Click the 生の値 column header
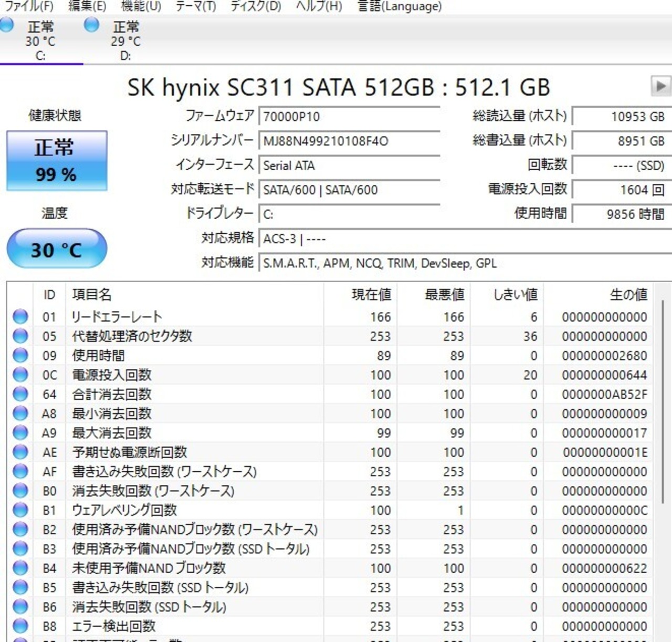Image resolution: width=672 pixels, height=642 pixels. pos(628,295)
